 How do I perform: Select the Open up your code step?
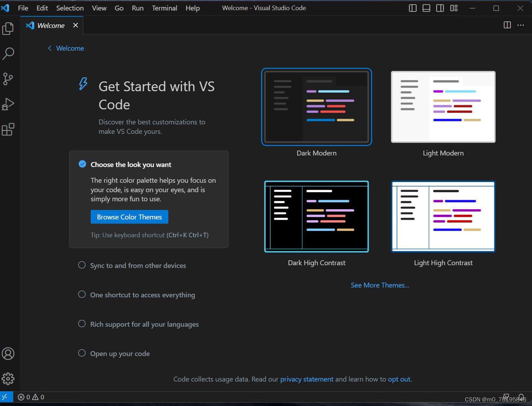point(120,354)
